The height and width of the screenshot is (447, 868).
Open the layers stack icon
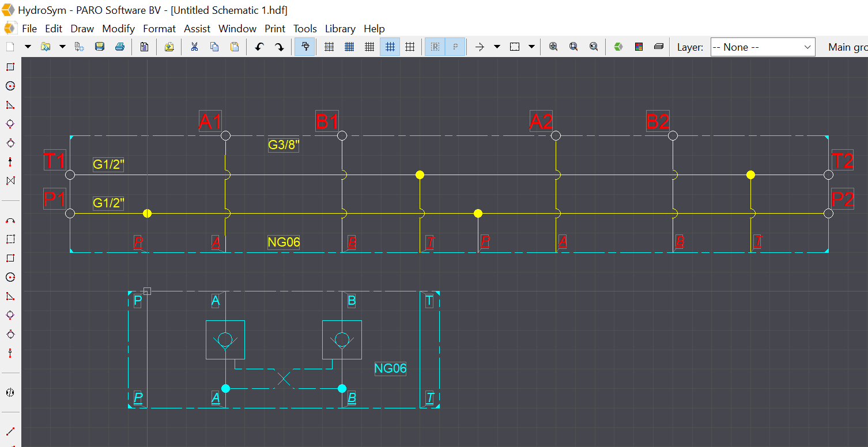659,47
